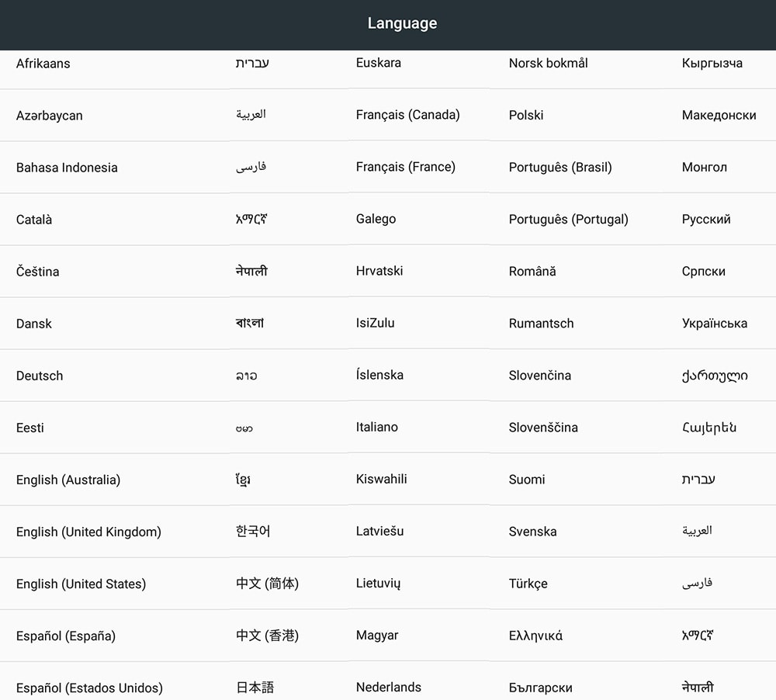Select 中文 (简体) option
776x700 pixels.
click(x=267, y=583)
